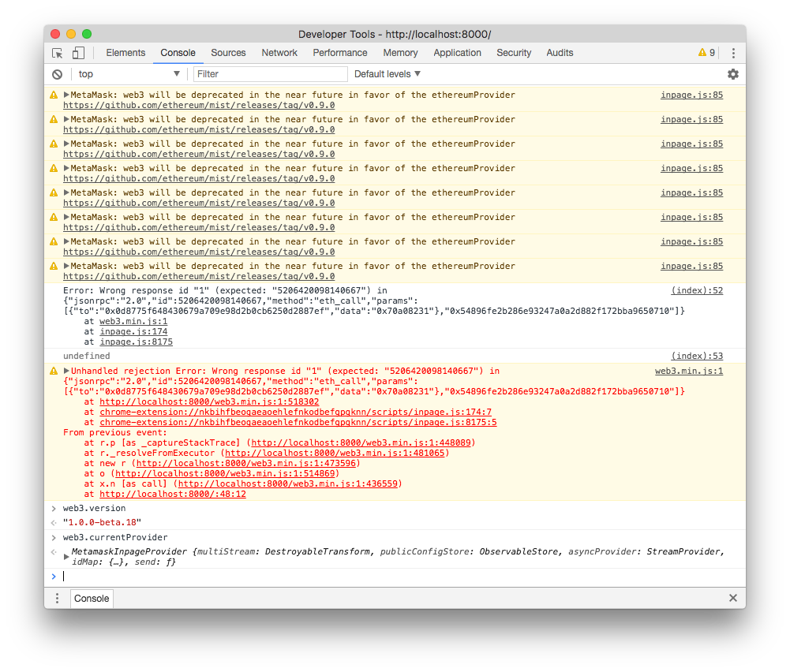Viewport: 790px width, 672px height.
Task: Toggle the device toolbar icon
Action: [78, 53]
